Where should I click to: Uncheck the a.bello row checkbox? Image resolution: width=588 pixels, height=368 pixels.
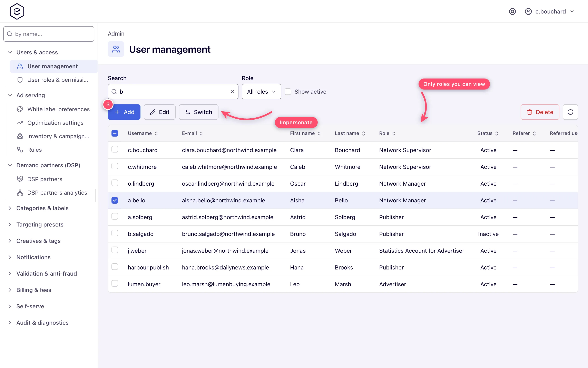[115, 200]
